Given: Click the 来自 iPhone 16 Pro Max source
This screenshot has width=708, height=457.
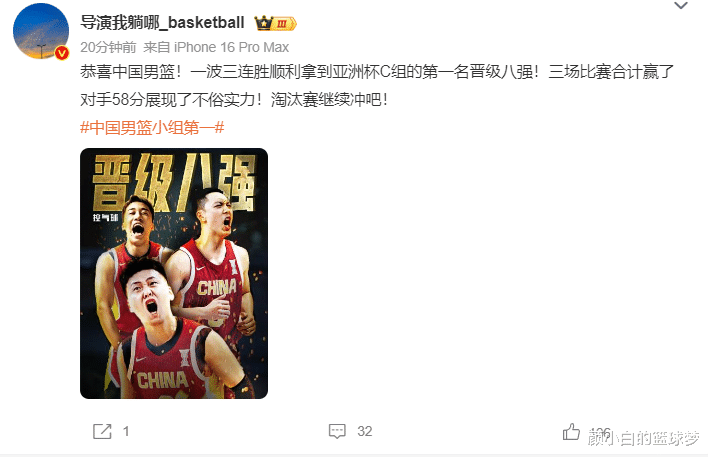Looking at the screenshot, I should [x=216, y=47].
